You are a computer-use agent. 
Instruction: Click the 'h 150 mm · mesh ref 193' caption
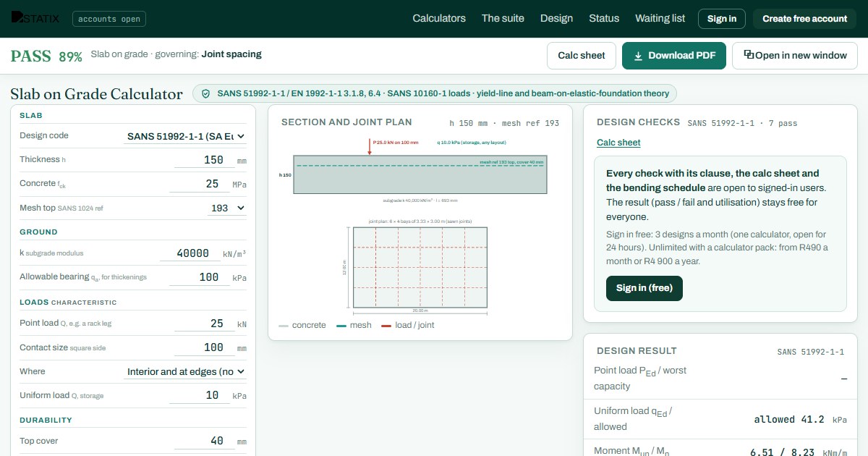(504, 123)
